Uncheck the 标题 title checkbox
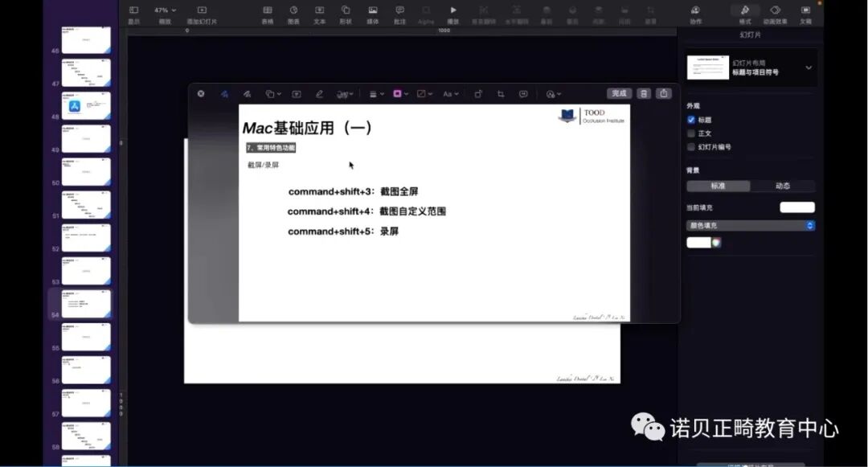 coord(691,120)
